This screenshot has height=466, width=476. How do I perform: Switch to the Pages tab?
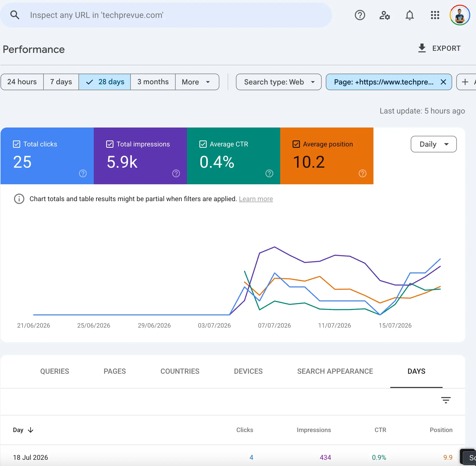pos(115,371)
